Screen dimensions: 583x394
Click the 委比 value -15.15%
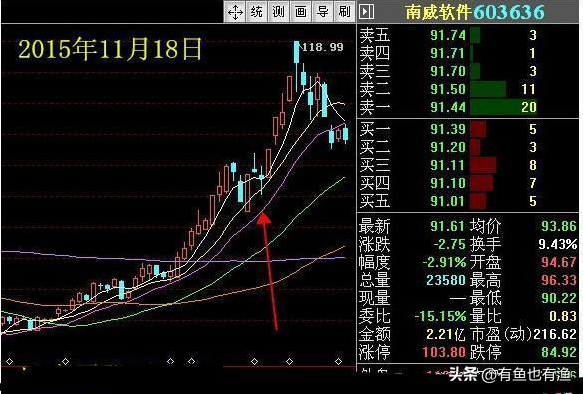pos(440,316)
